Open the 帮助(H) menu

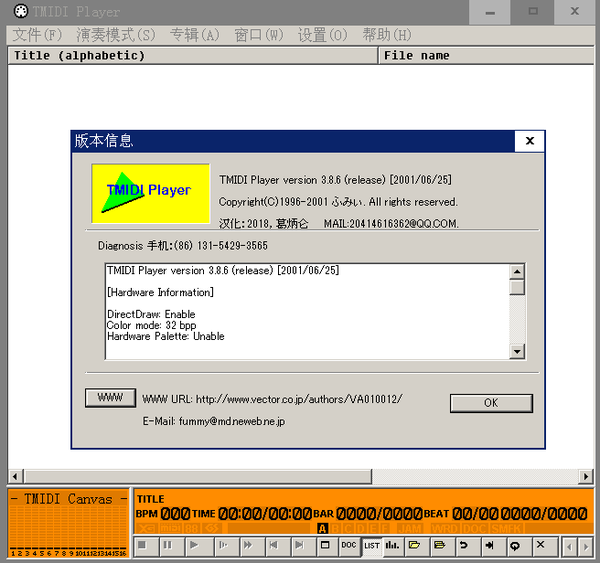coord(387,35)
